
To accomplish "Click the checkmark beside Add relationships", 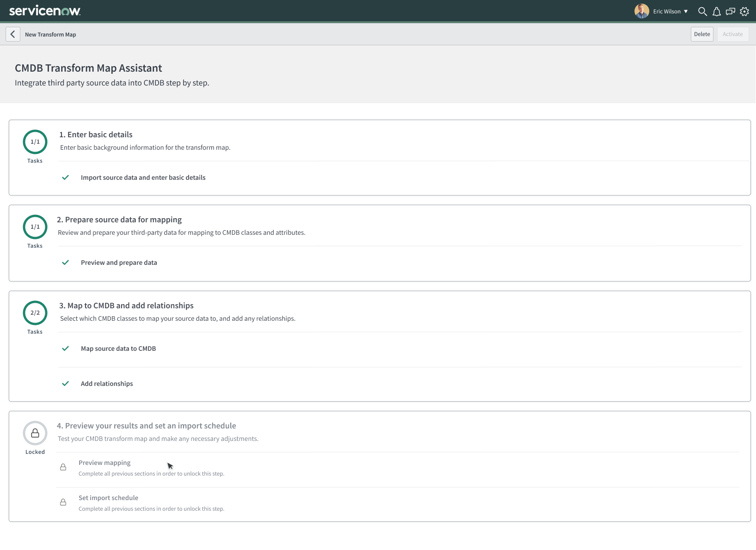I will tap(66, 384).
